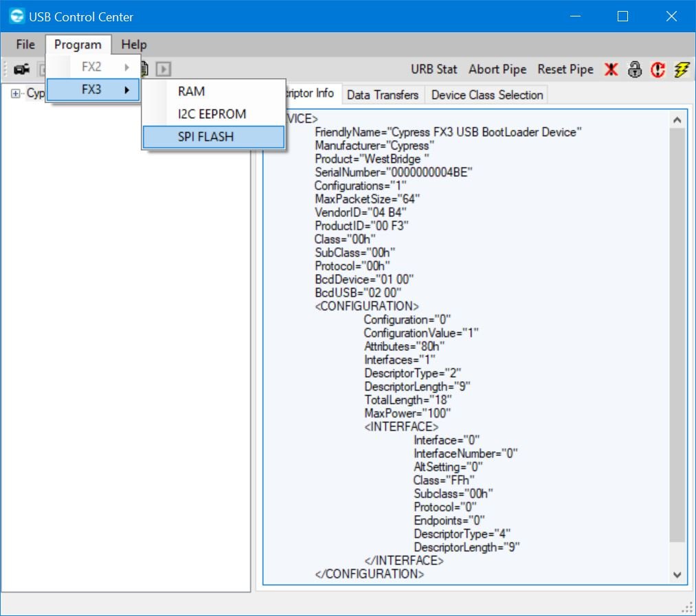Click the Attributes="80h" line
This screenshot has height=616, width=696.
(404, 347)
